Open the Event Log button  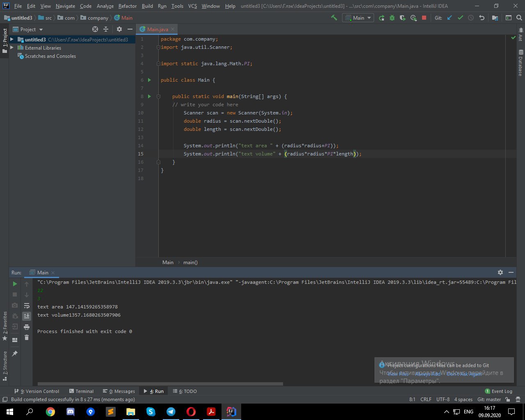498,391
